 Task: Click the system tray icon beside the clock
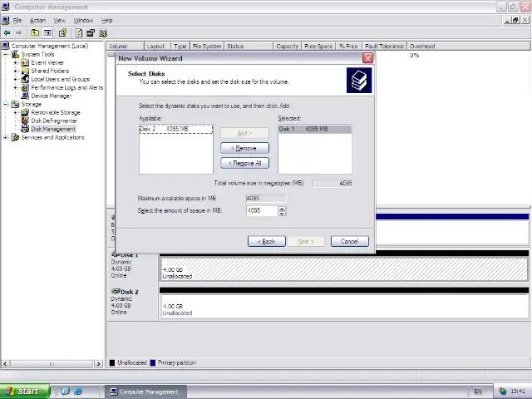coord(502,392)
